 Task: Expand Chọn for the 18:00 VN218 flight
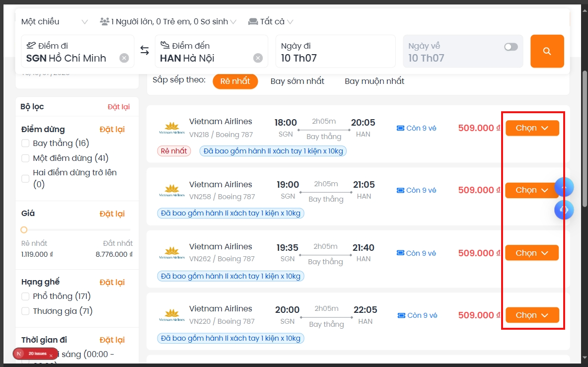point(532,128)
